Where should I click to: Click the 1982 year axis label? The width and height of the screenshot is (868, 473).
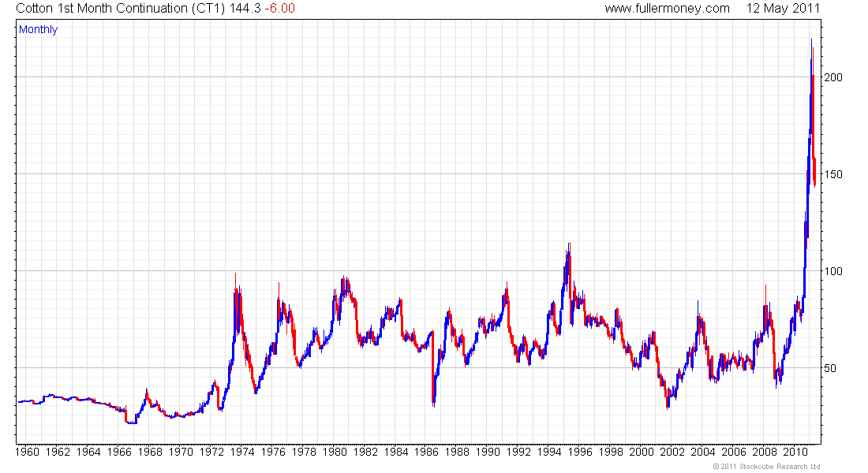click(365, 452)
